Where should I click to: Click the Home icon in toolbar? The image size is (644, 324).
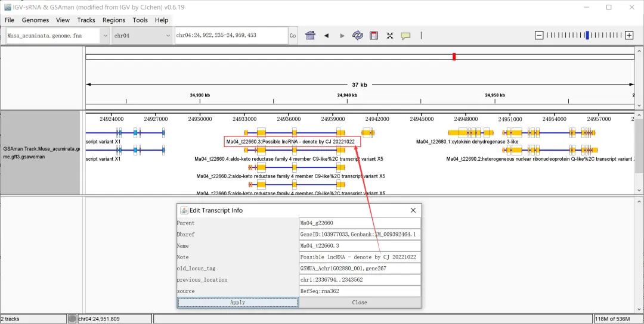[310, 36]
